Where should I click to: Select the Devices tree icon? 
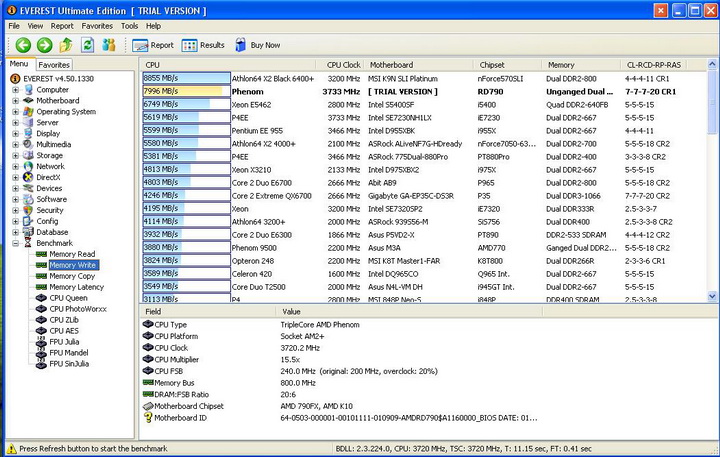pyautogui.click(x=28, y=188)
